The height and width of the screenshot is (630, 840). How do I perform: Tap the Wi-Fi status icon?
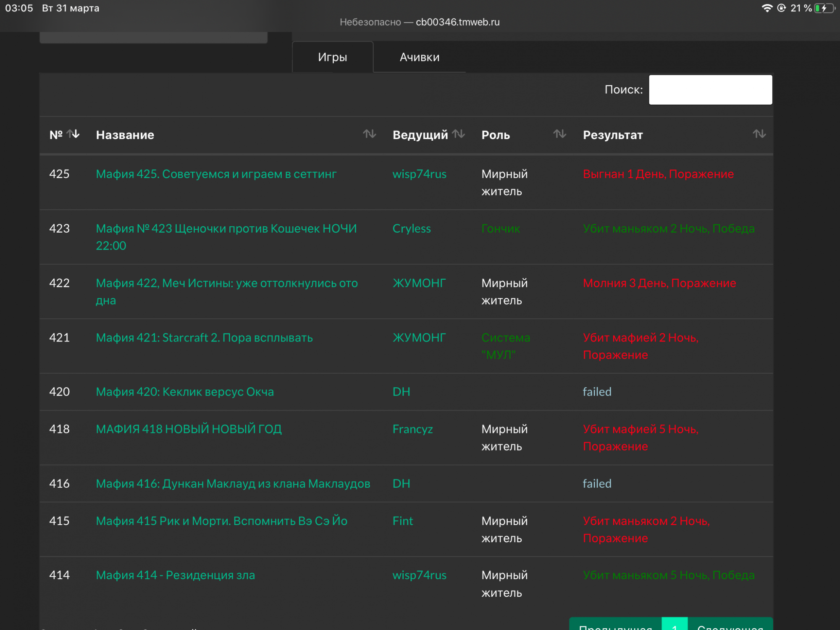(x=767, y=8)
